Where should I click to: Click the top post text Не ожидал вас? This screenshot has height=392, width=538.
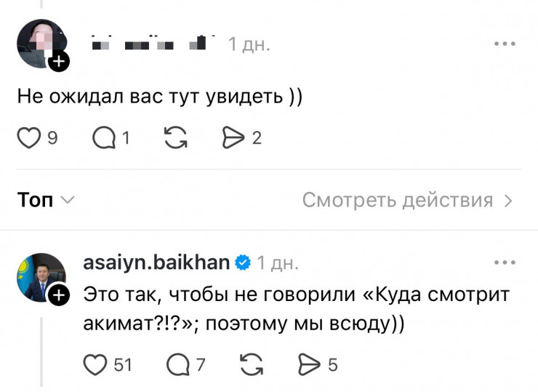click(x=159, y=97)
